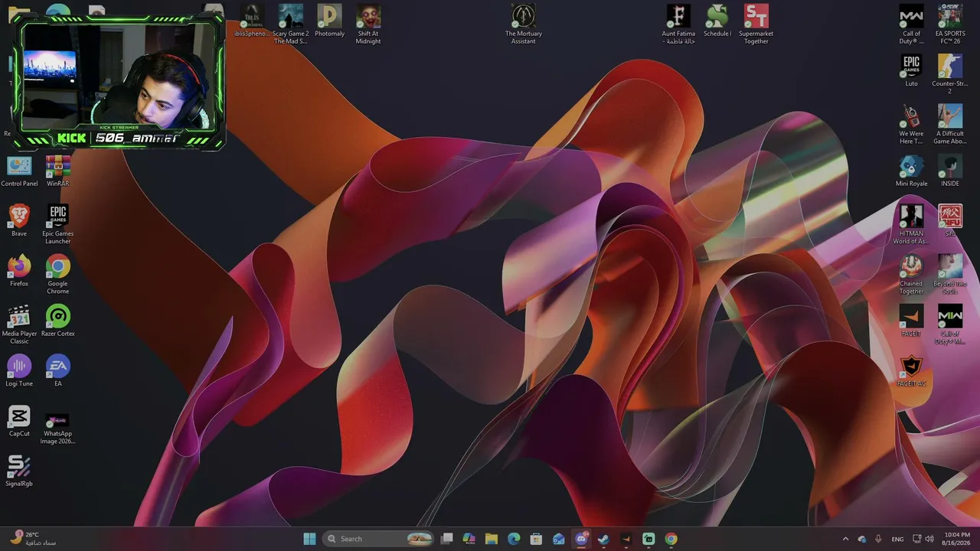Screen dimensions: 980x551
Task: Open the clock and date flyout
Action: click(957, 539)
